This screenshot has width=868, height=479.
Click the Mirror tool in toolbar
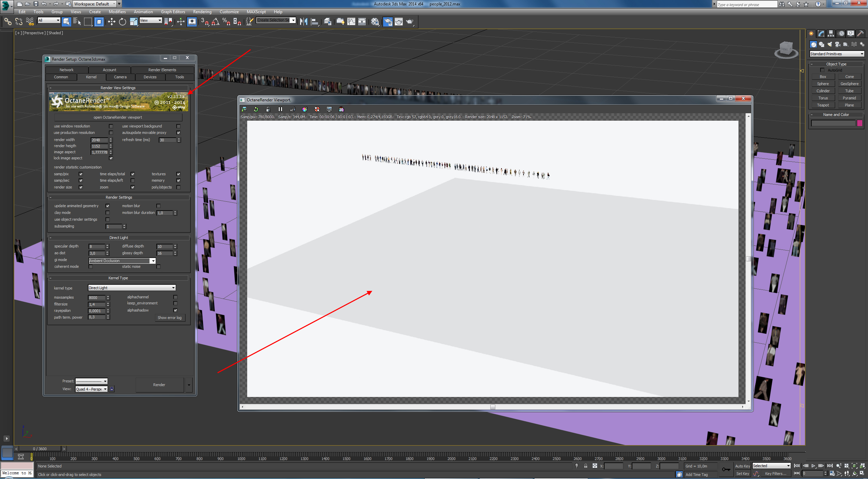[303, 22]
